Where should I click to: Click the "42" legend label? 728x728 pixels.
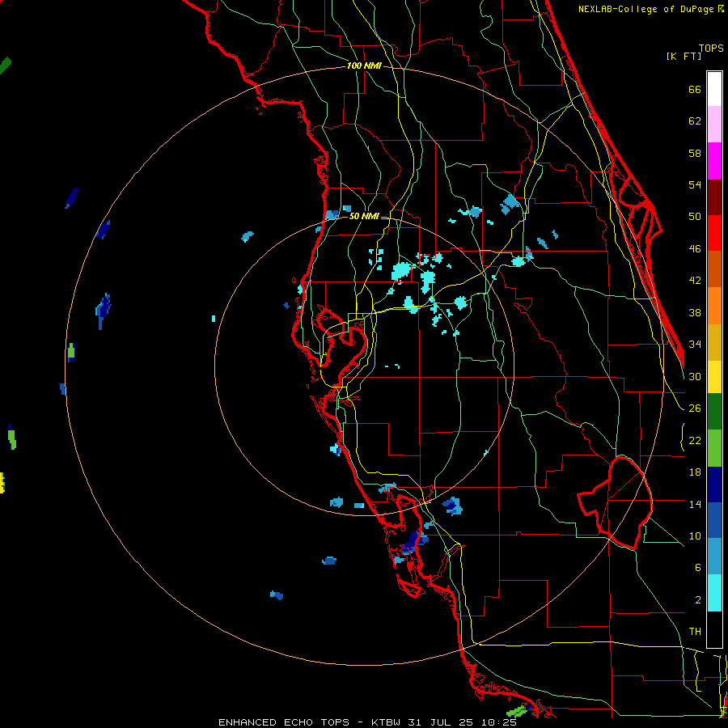(695, 281)
